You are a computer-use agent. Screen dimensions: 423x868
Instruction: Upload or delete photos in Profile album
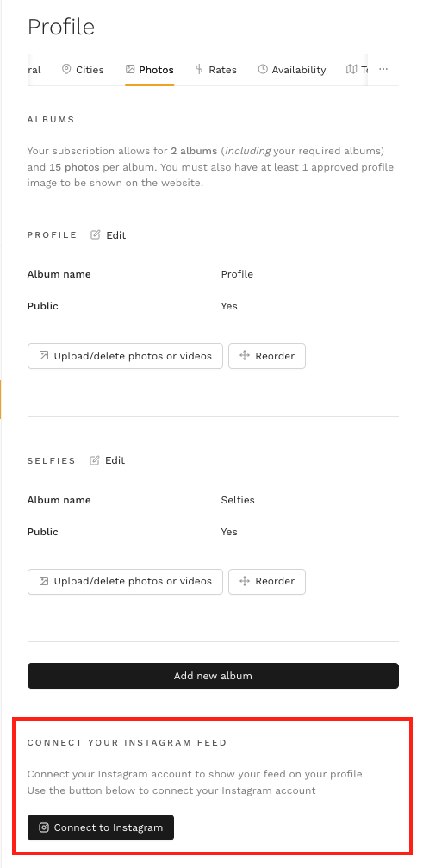(x=125, y=356)
